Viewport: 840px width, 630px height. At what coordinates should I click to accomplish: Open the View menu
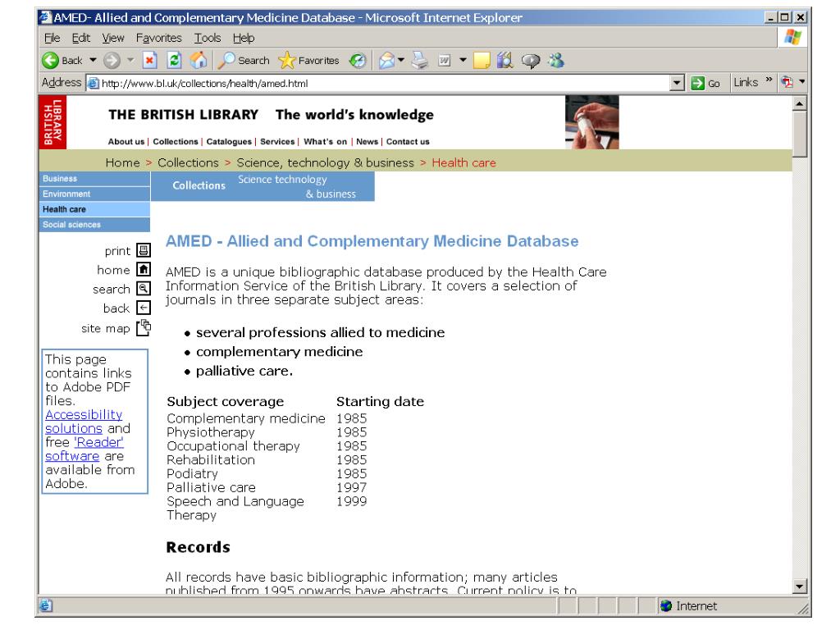[113, 38]
